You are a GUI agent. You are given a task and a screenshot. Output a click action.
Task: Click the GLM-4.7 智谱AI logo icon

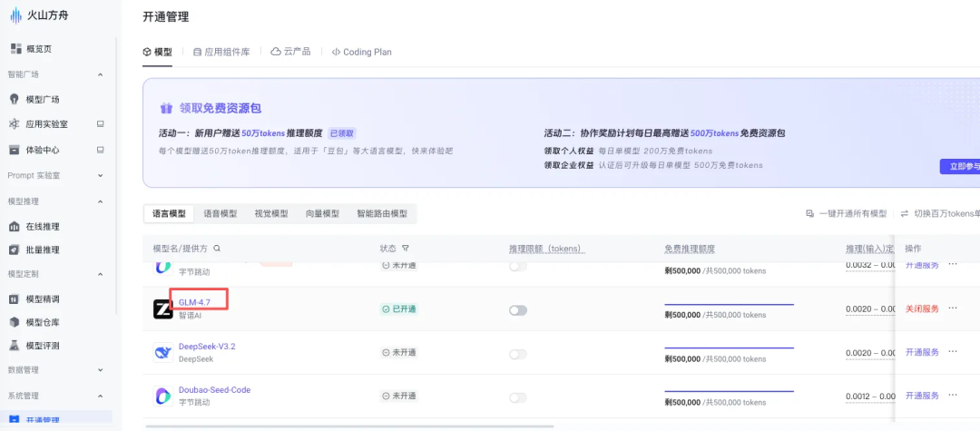pos(163,309)
